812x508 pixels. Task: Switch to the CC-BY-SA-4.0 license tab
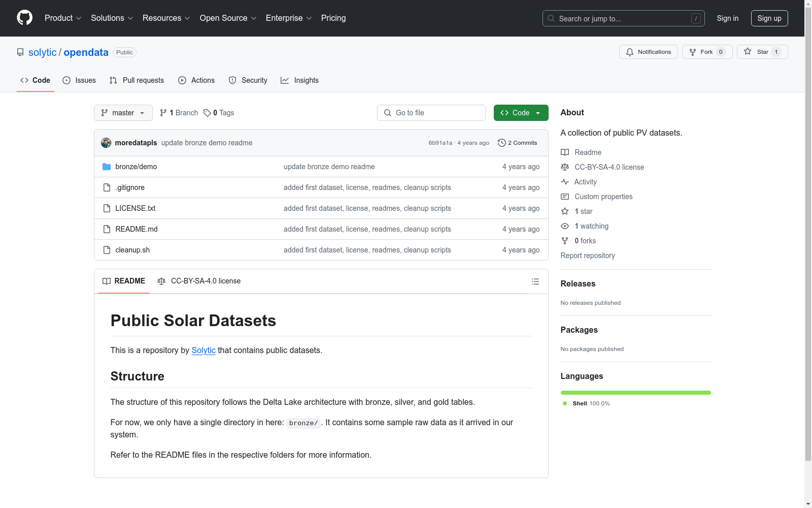pos(199,281)
